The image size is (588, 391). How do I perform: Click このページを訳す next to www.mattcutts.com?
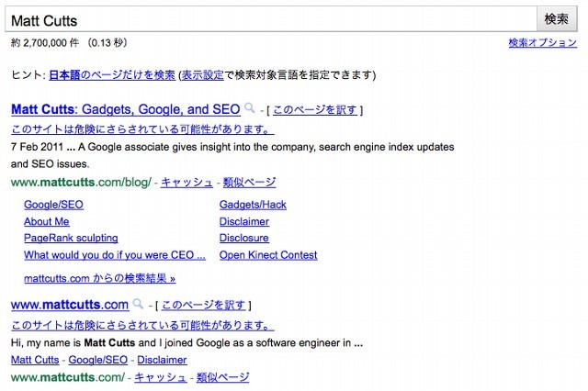pyautogui.click(x=203, y=306)
